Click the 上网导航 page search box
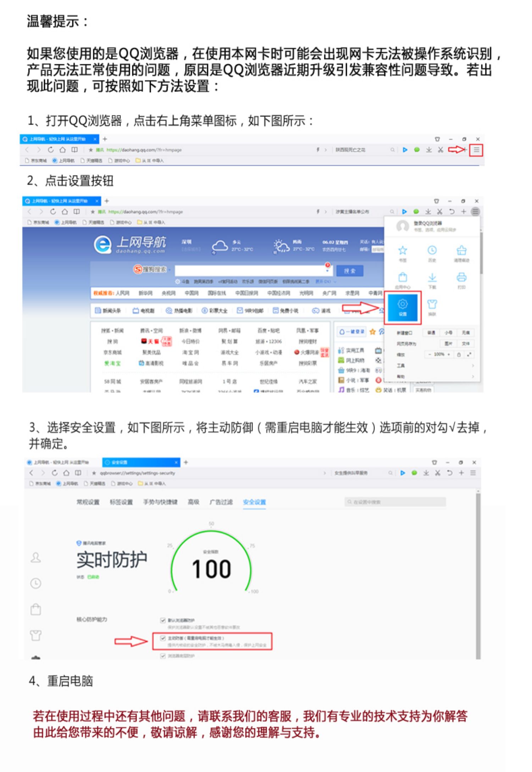The image size is (532, 772). click(x=254, y=270)
